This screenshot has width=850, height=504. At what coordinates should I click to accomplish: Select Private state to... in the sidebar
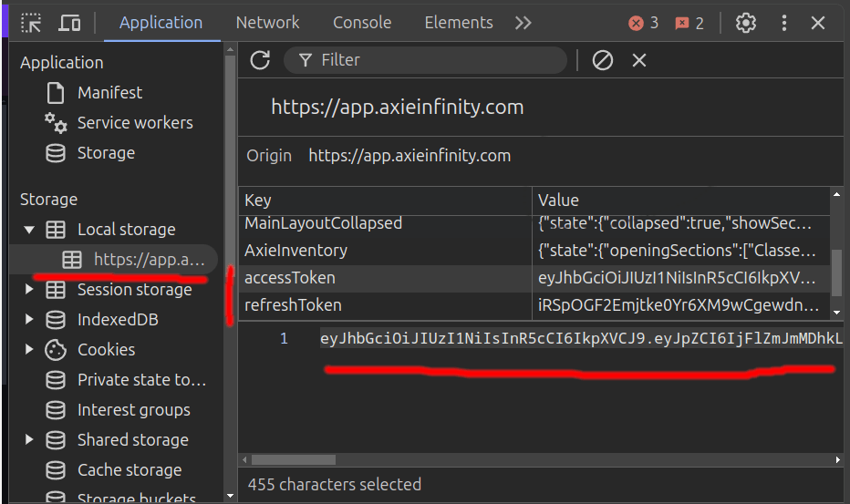pos(142,380)
